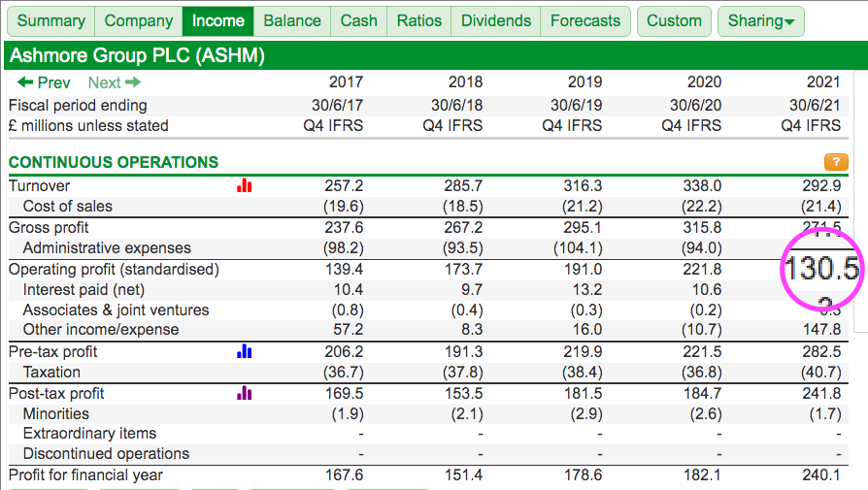868x490 pixels.
Task: Click the Fiscal period ending label
Action: (78, 105)
